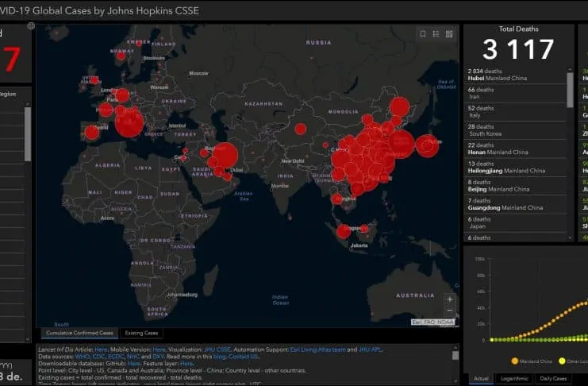
Task: Switch to Cumulative Confirmed Cases tab
Action: 79,333
